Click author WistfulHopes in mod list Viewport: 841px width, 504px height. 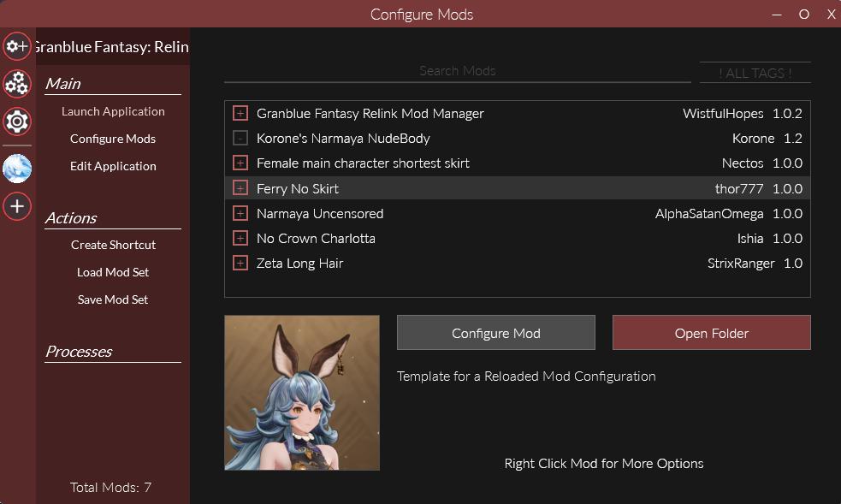tap(723, 113)
